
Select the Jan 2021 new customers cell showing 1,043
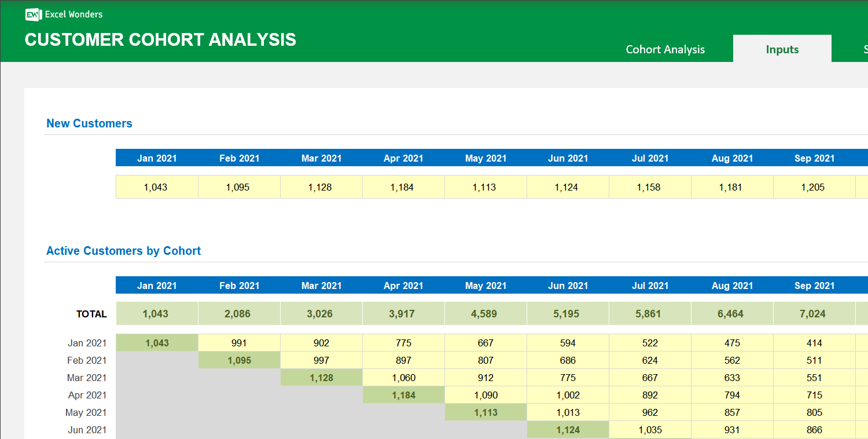(157, 186)
